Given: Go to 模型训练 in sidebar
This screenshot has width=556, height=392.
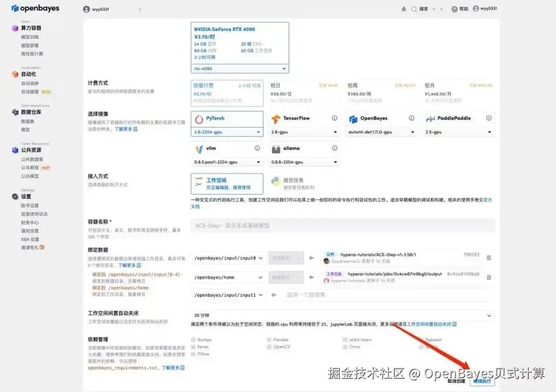Looking at the screenshot, I should tap(30, 37).
